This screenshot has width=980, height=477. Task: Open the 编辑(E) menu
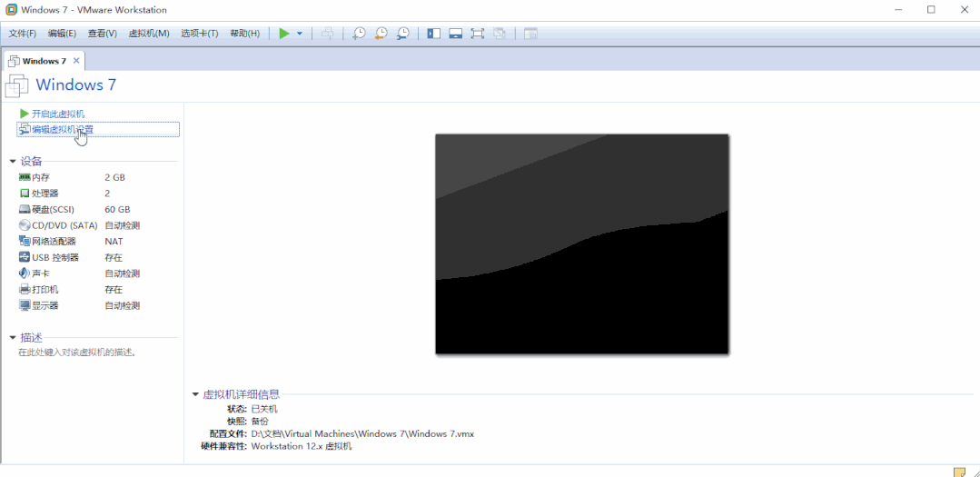tap(62, 34)
